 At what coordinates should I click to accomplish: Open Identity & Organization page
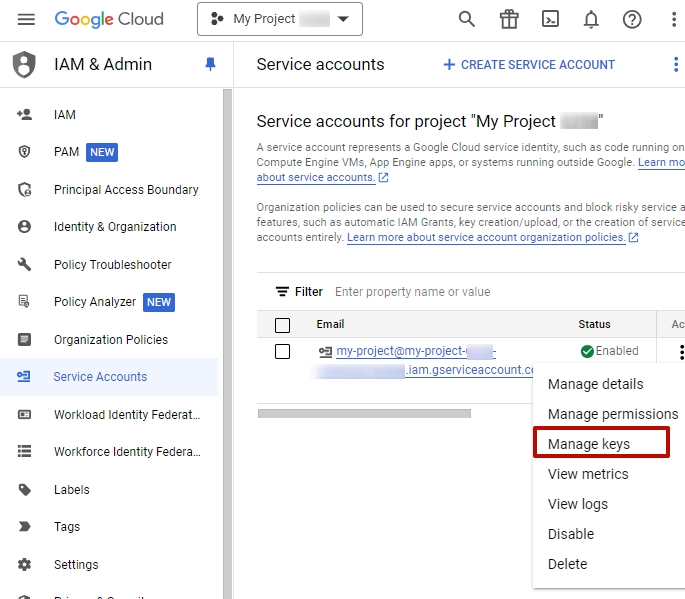[115, 227]
